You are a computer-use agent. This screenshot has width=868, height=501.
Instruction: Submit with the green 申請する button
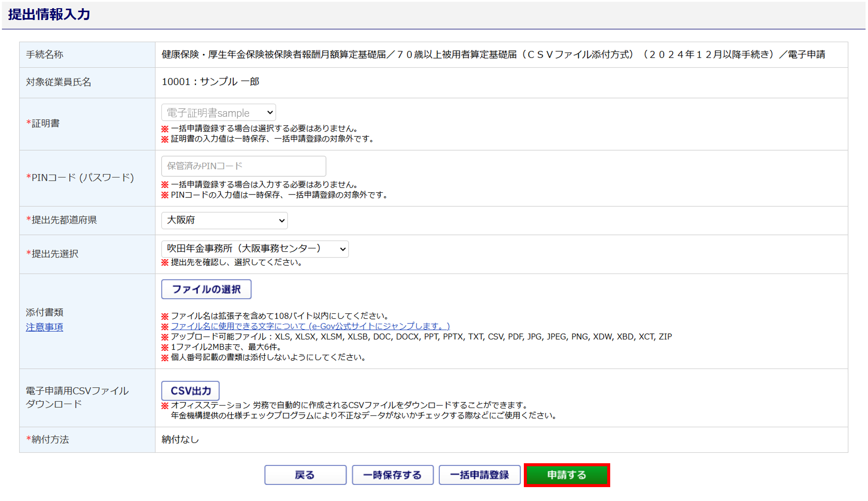coord(566,475)
